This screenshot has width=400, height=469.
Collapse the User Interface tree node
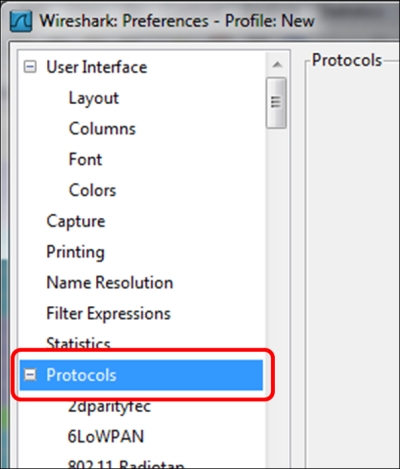pyautogui.click(x=30, y=67)
